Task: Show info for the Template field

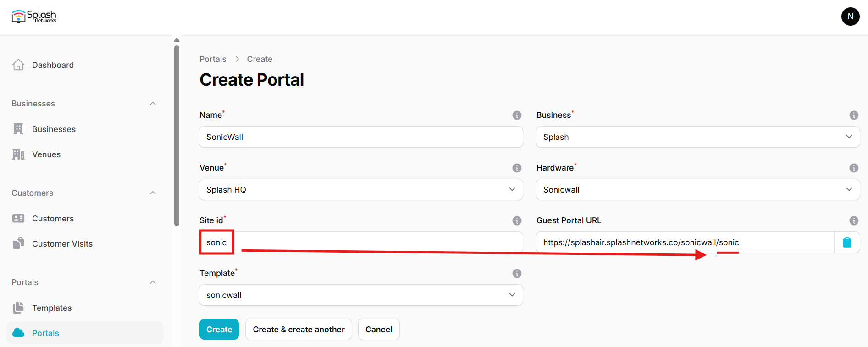Action: click(x=517, y=273)
